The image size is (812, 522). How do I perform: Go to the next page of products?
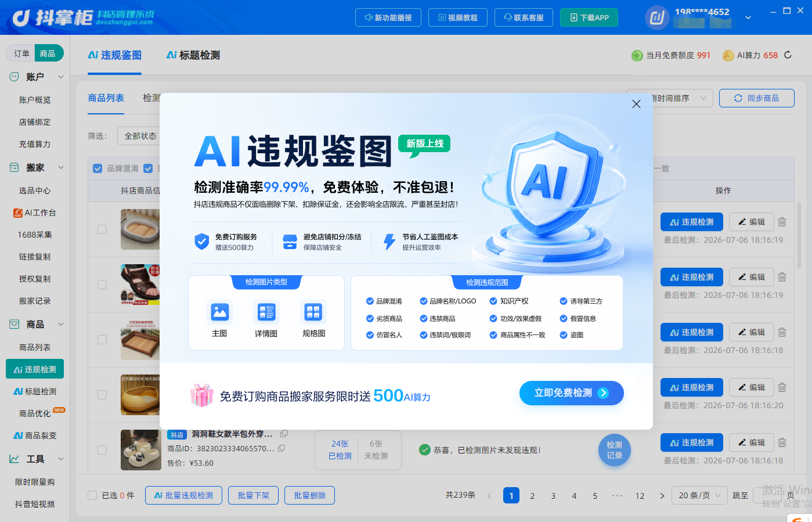click(662, 496)
